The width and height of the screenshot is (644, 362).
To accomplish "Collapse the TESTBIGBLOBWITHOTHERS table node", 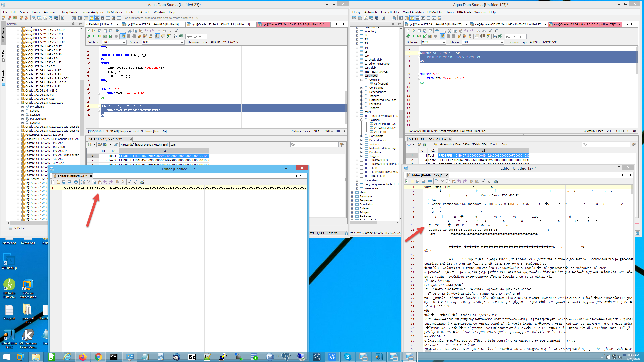I will [x=357, y=116].
